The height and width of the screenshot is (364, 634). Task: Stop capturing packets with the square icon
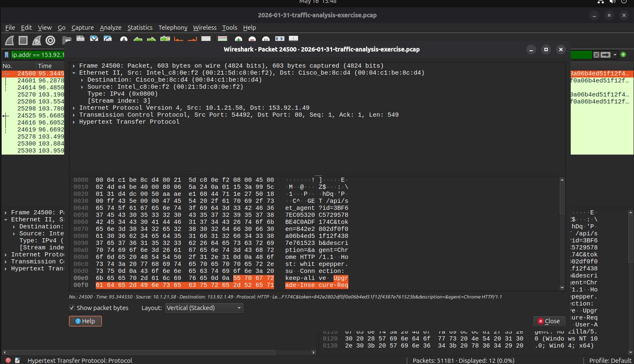pos(23,40)
